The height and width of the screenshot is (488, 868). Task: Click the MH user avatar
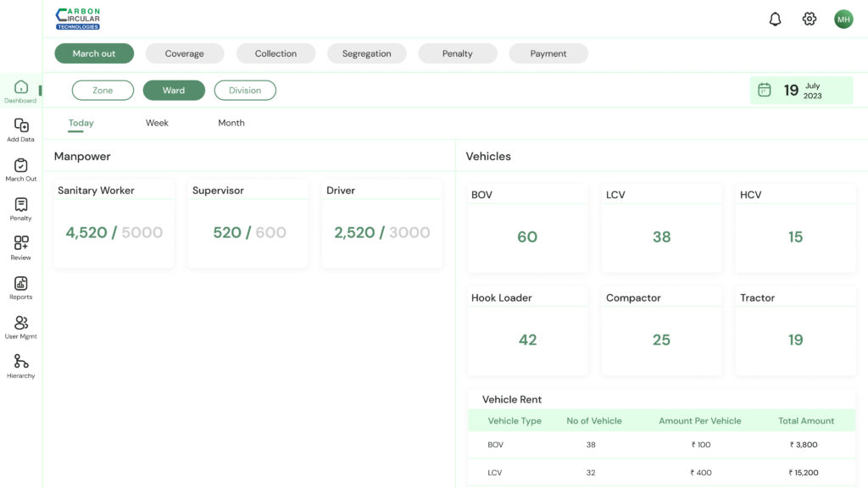point(843,19)
